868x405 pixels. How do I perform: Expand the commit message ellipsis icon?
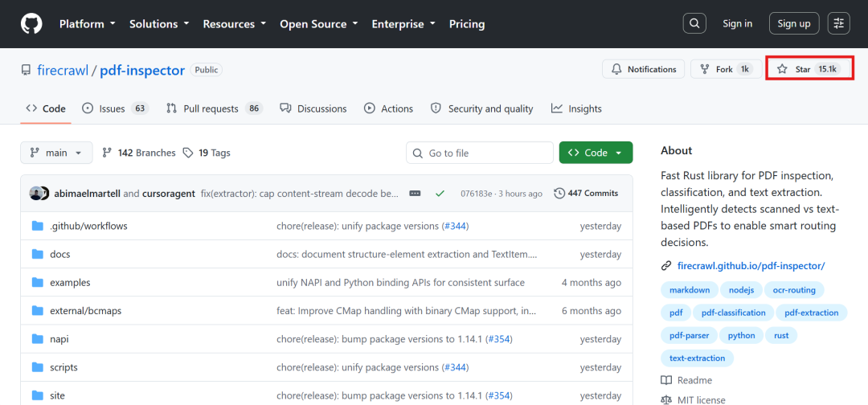(x=416, y=194)
